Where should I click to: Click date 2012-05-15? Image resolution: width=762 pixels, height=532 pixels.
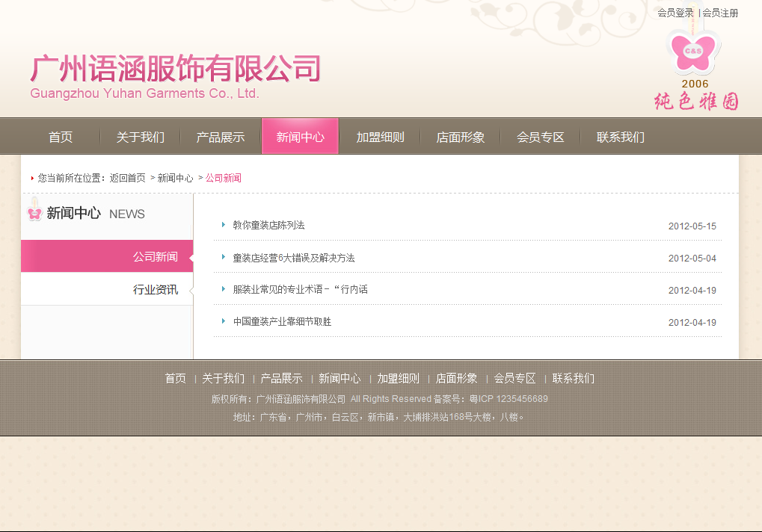pyautogui.click(x=692, y=226)
